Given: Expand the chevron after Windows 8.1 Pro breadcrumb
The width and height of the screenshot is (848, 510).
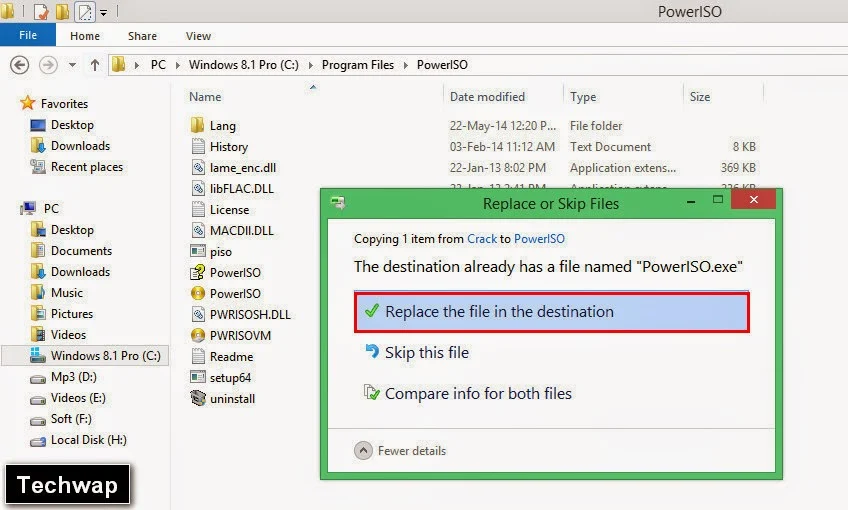Looking at the screenshot, I should tap(310, 65).
